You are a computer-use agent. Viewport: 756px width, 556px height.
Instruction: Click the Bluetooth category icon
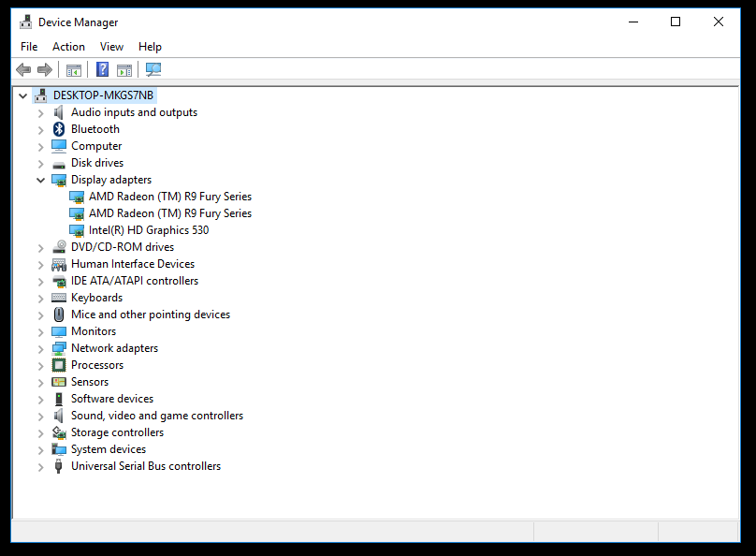click(x=59, y=129)
